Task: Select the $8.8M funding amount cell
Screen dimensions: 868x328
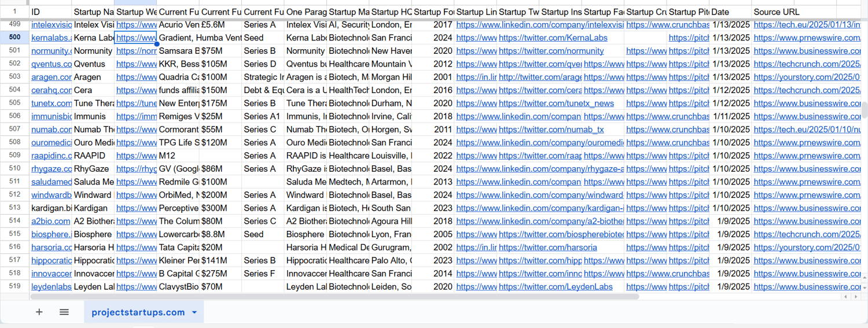Action: [220, 234]
